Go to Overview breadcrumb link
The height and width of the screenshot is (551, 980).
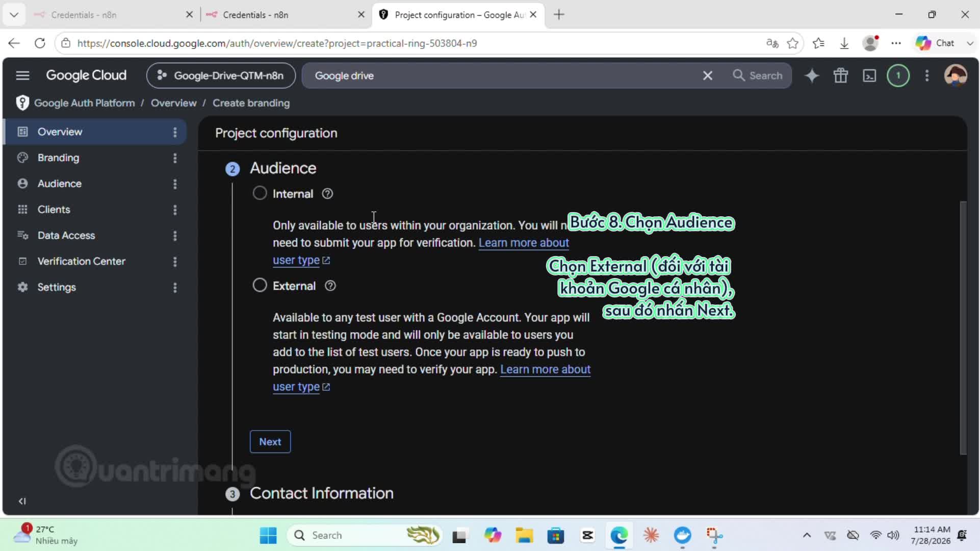click(x=173, y=103)
